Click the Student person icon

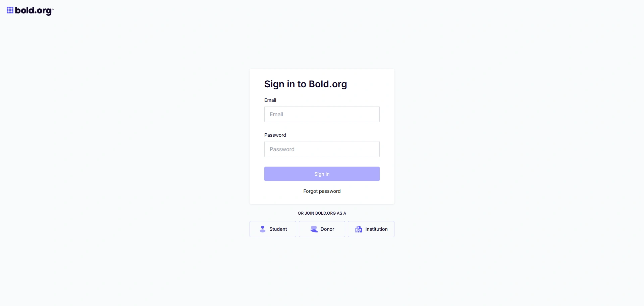click(263, 229)
